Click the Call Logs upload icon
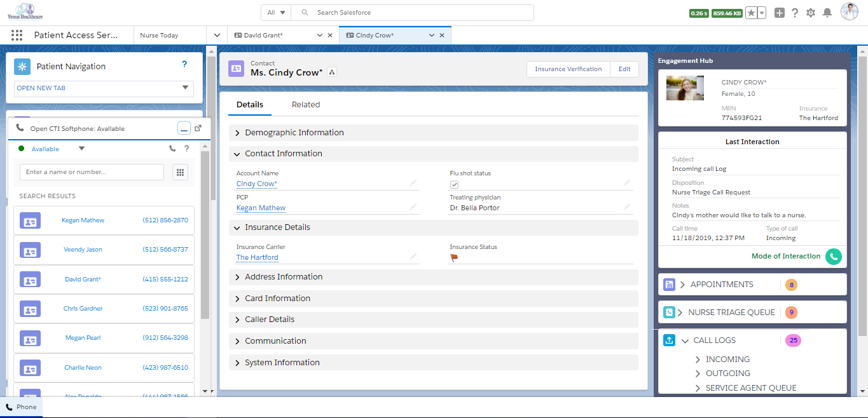Viewport: 868px width, 418px height. pos(669,340)
